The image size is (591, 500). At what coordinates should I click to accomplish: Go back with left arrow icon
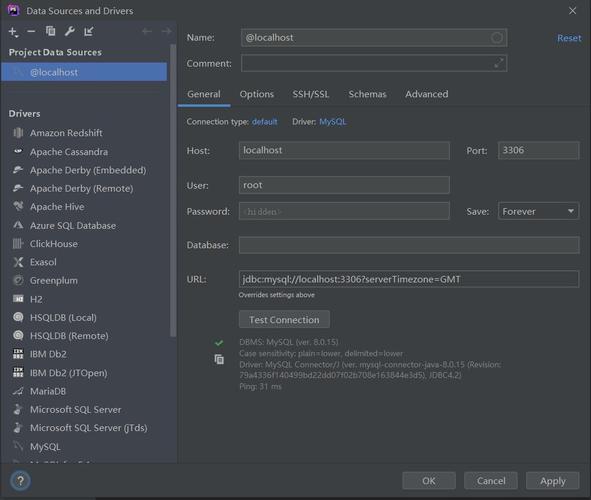(x=147, y=31)
